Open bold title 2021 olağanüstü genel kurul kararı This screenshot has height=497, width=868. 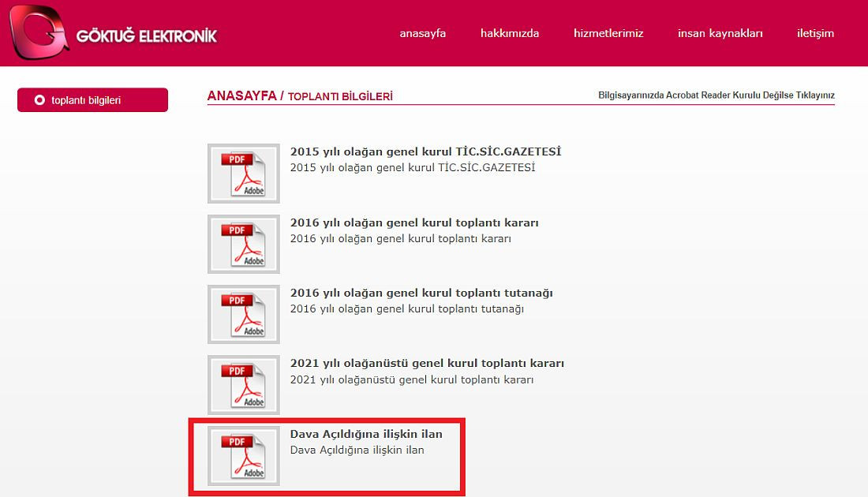[x=427, y=364]
